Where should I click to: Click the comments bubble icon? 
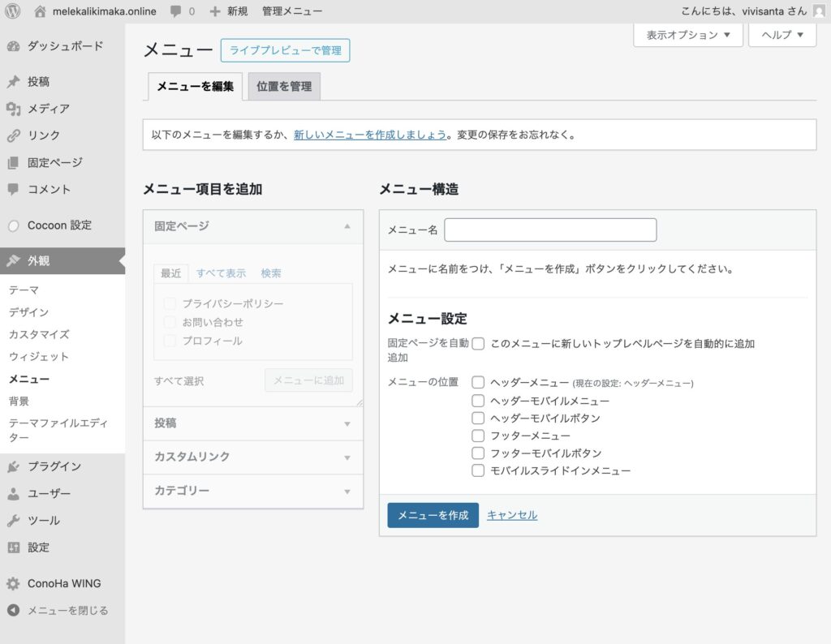(x=176, y=11)
